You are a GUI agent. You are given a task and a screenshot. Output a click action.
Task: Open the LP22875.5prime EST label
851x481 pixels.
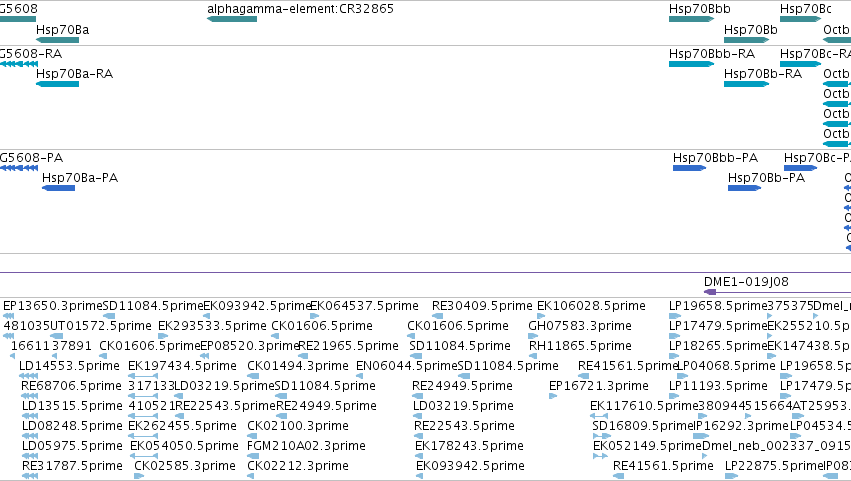click(775, 467)
